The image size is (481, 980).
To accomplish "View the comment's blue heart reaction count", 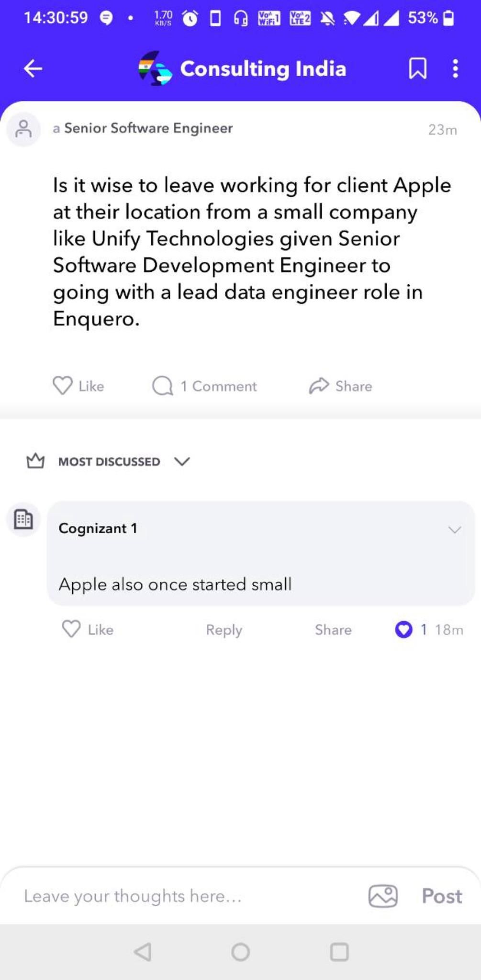I will (x=411, y=629).
